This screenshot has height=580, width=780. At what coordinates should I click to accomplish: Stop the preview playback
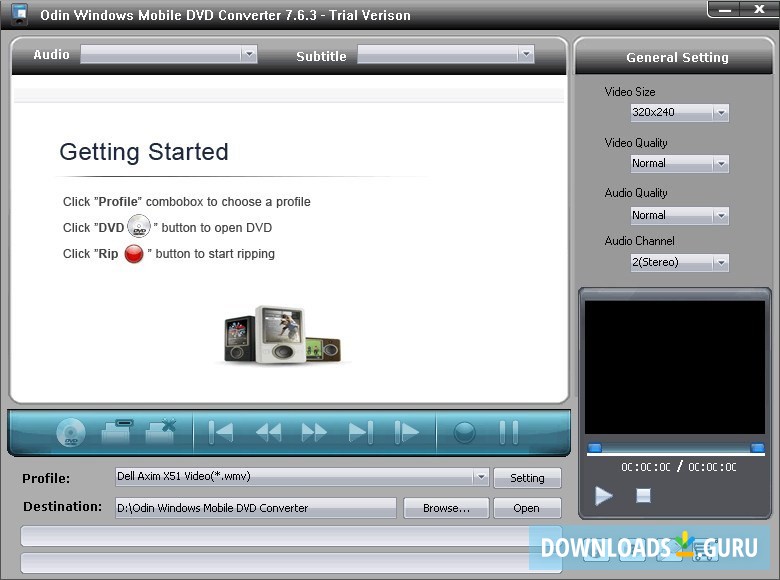click(643, 495)
